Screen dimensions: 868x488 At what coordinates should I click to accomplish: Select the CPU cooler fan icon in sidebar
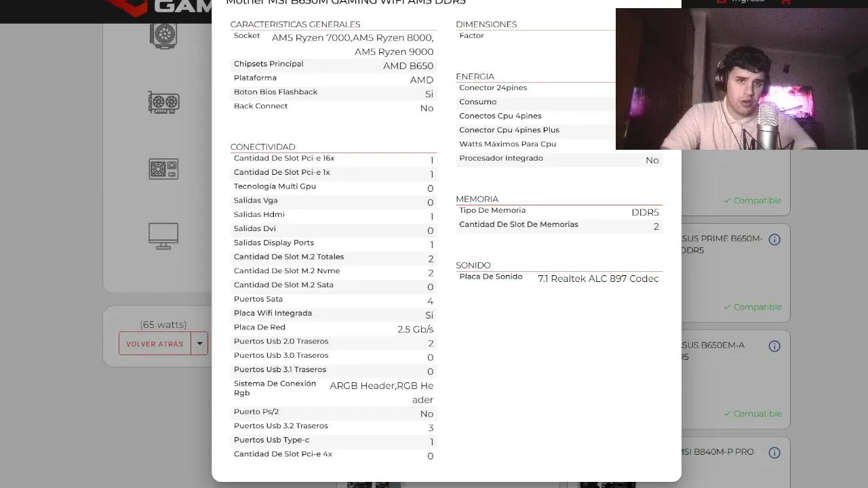pos(163,35)
